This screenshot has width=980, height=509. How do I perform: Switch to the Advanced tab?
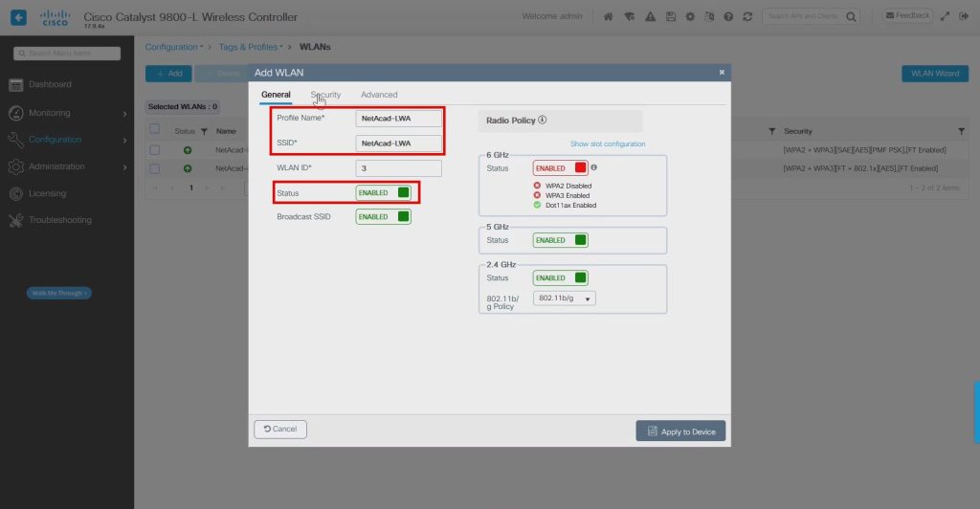379,95
